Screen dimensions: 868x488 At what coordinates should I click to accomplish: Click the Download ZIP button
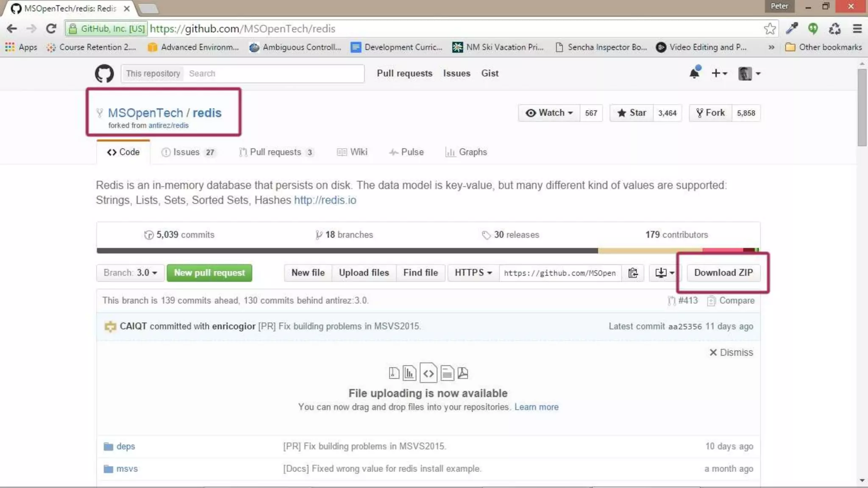click(x=723, y=273)
